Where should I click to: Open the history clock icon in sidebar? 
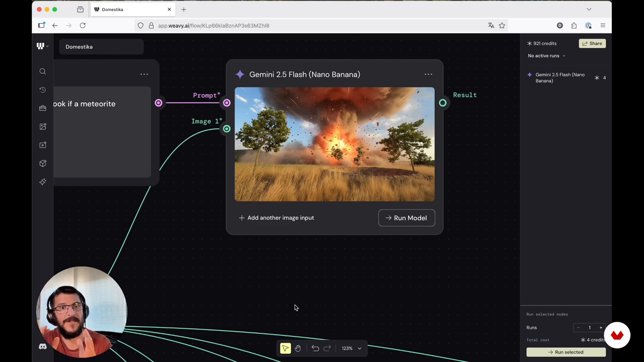tap(43, 90)
